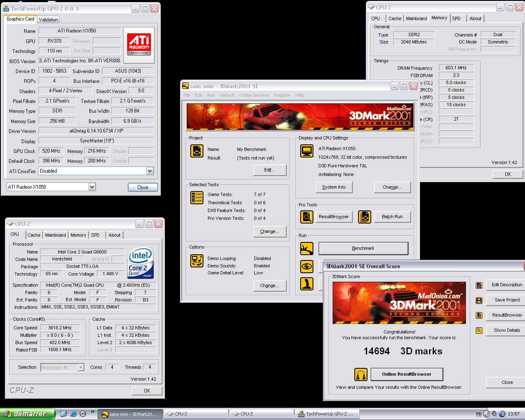The height and width of the screenshot is (420, 525).
Task: Click the Show Details magnifier icon
Action: click(x=479, y=330)
